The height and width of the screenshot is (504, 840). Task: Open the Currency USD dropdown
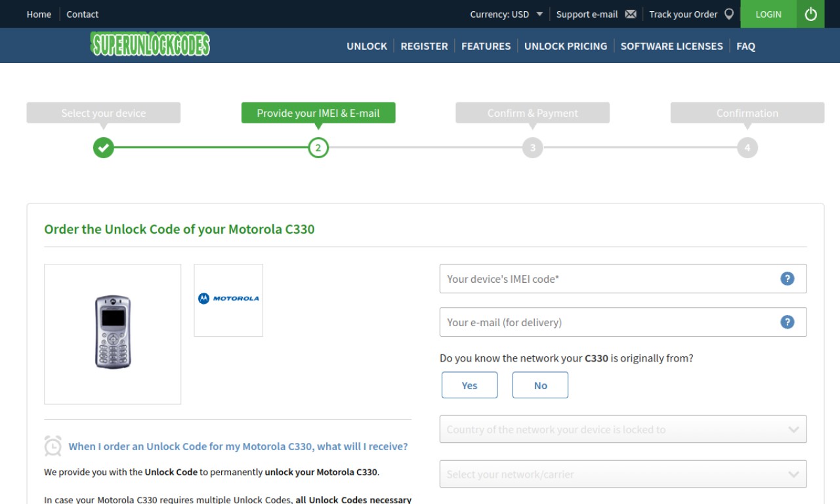(x=507, y=14)
